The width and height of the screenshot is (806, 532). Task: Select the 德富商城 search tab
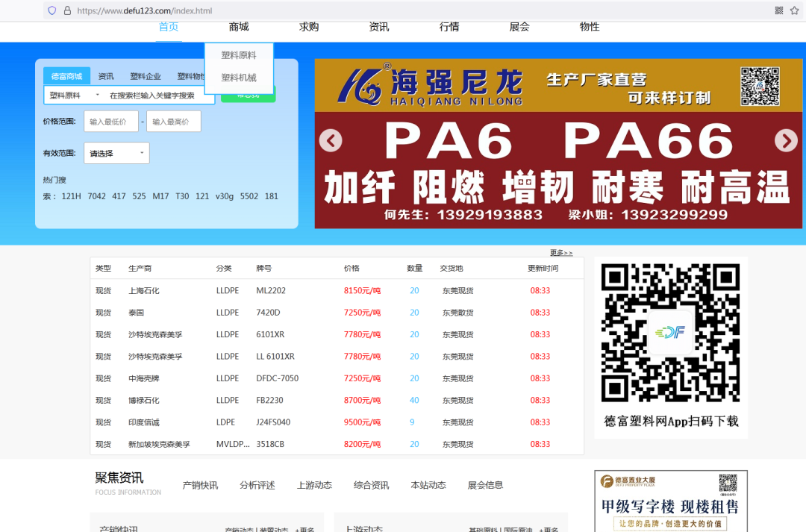[x=67, y=76]
